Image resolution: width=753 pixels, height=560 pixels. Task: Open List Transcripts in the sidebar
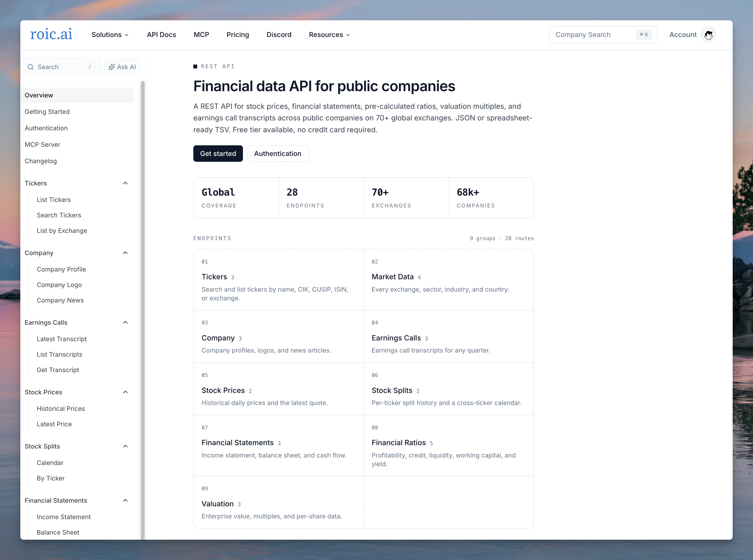tap(59, 354)
